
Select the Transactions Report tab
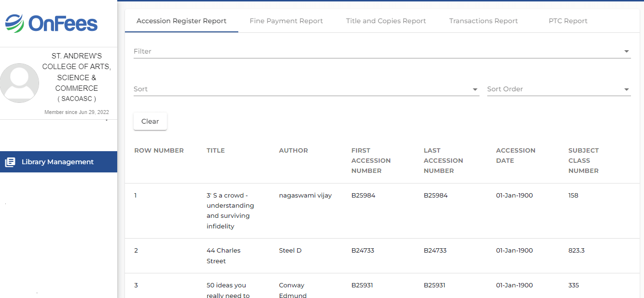483,21
